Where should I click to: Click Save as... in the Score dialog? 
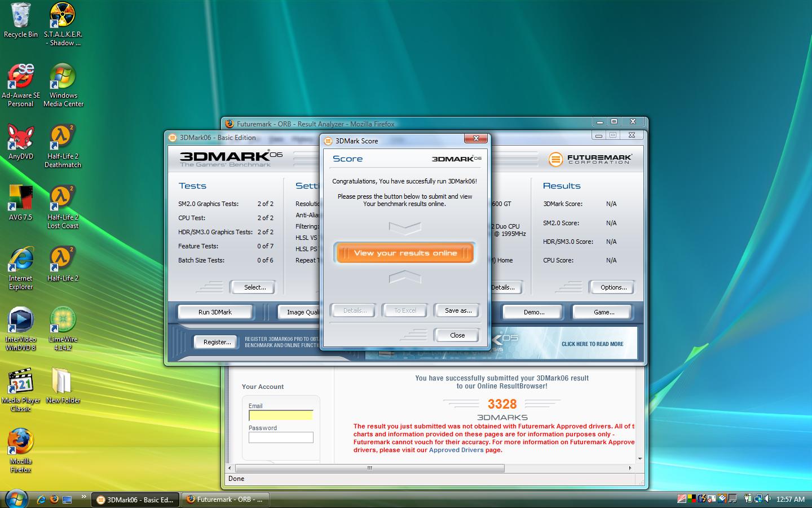coord(458,310)
